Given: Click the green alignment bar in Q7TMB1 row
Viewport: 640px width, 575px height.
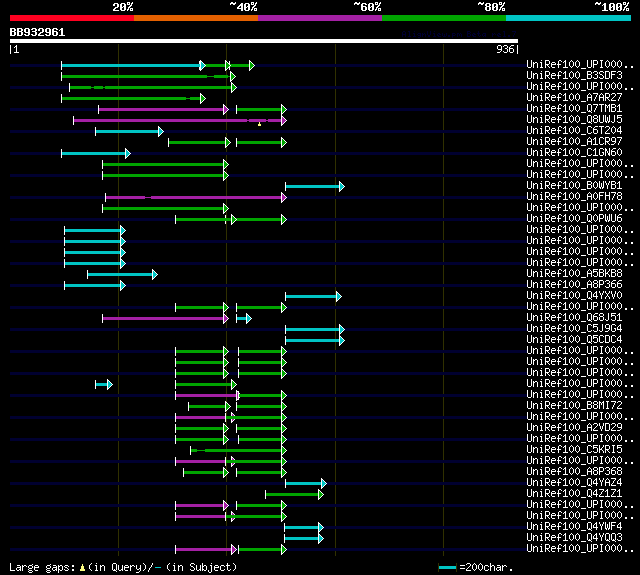Looking at the screenshot, I should tap(259, 109).
